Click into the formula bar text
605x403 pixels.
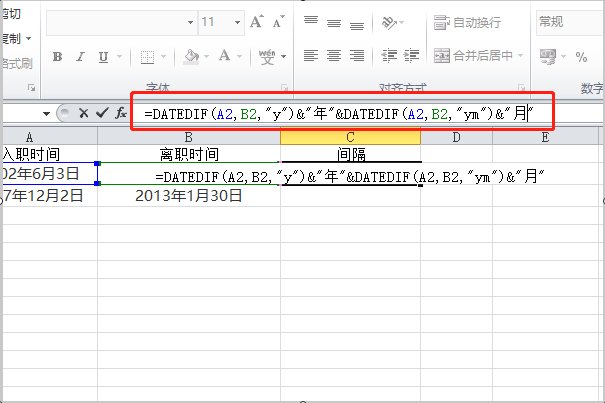[x=339, y=114]
